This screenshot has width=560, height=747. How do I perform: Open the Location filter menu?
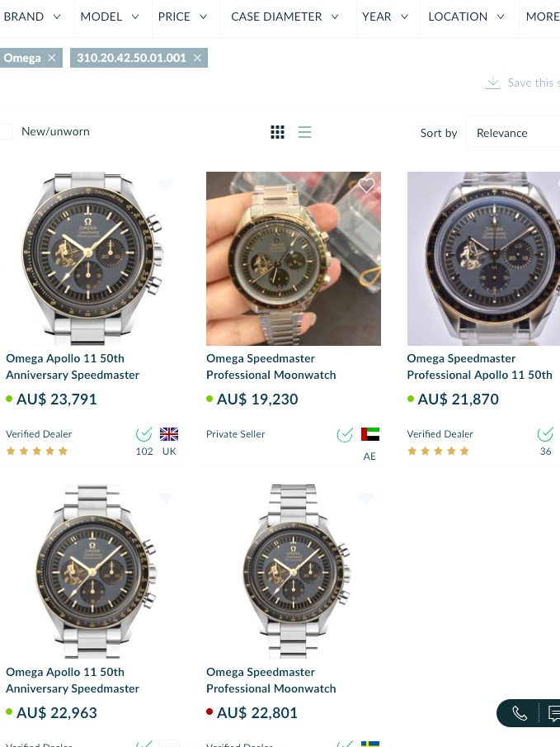[466, 17]
